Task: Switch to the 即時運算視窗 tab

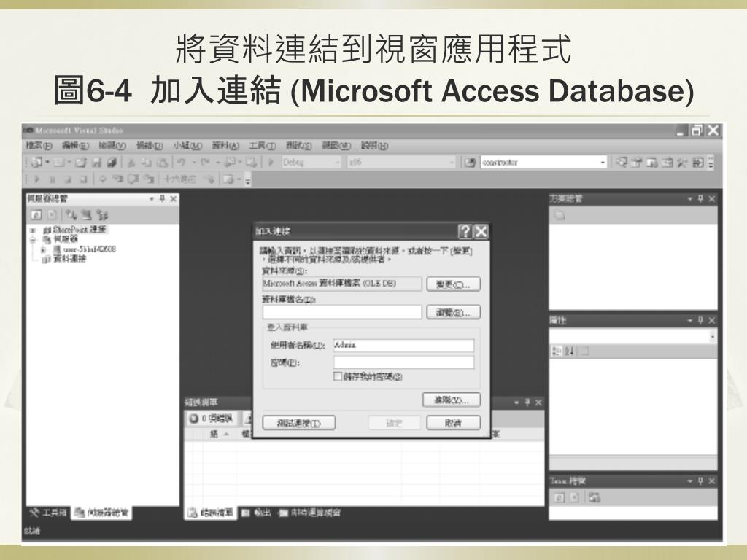Action: coord(309,513)
